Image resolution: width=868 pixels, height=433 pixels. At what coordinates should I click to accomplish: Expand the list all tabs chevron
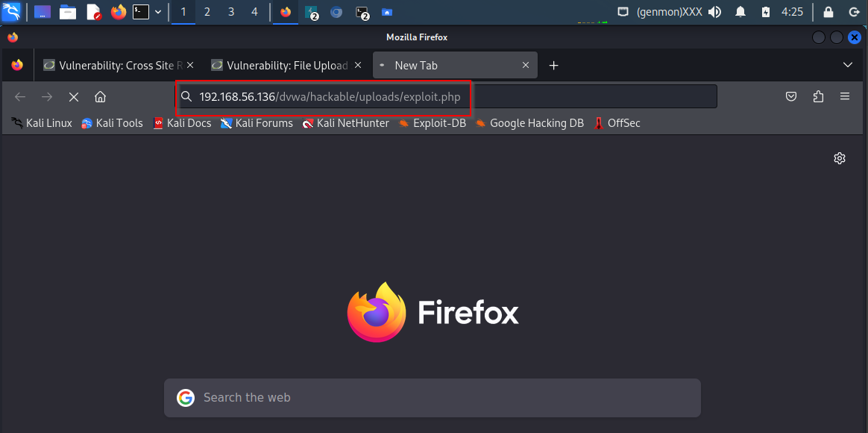(848, 66)
